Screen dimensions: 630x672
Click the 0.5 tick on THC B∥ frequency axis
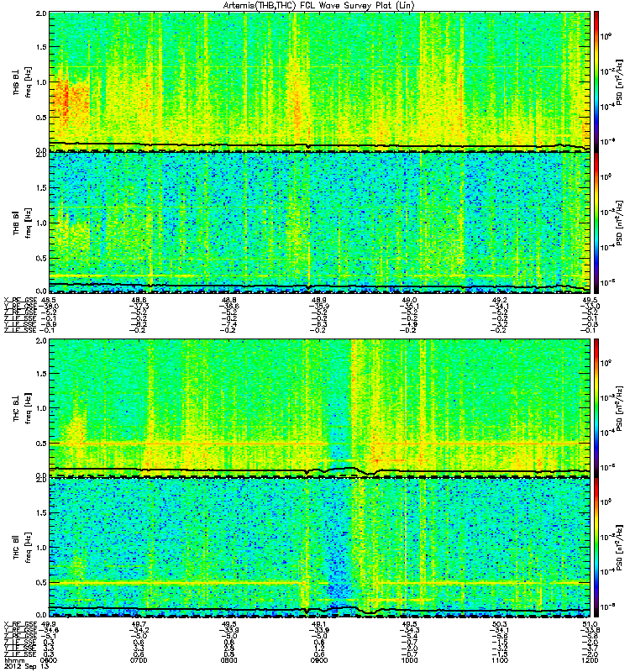point(41,582)
